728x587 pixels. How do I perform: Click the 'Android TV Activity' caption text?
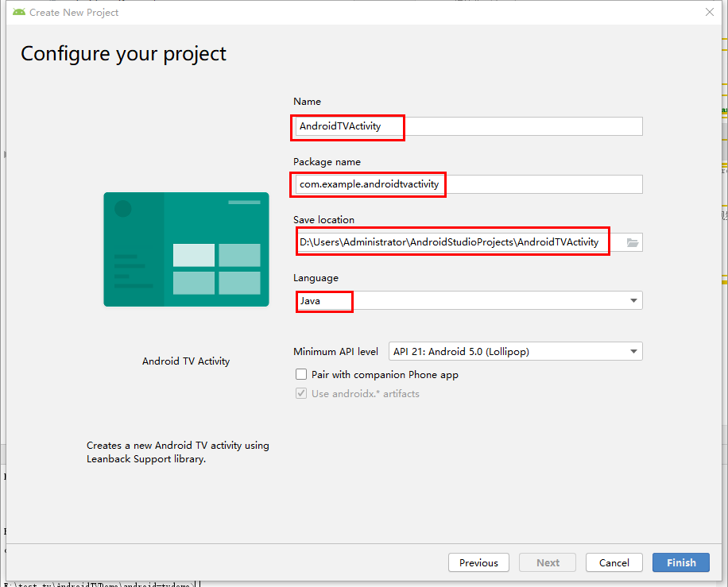click(x=186, y=361)
